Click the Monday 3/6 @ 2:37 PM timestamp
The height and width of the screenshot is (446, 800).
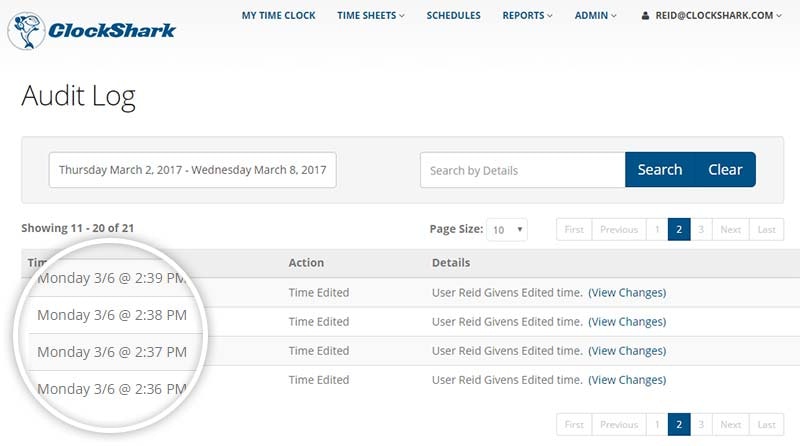112,352
